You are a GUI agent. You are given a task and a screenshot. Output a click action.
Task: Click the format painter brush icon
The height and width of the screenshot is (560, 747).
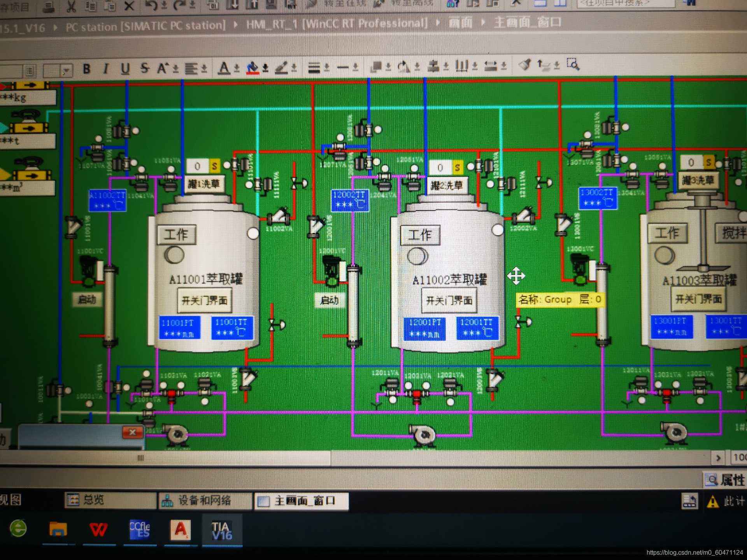525,64
